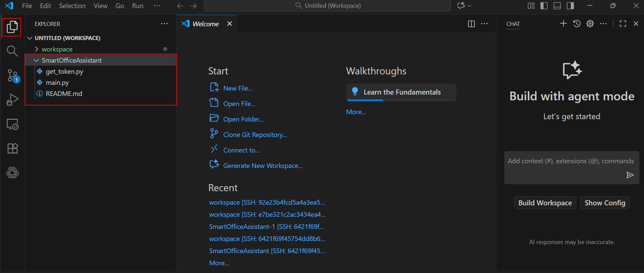The height and width of the screenshot is (273, 644).
Task: Open the Search view in activity bar
Action: tap(12, 51)
